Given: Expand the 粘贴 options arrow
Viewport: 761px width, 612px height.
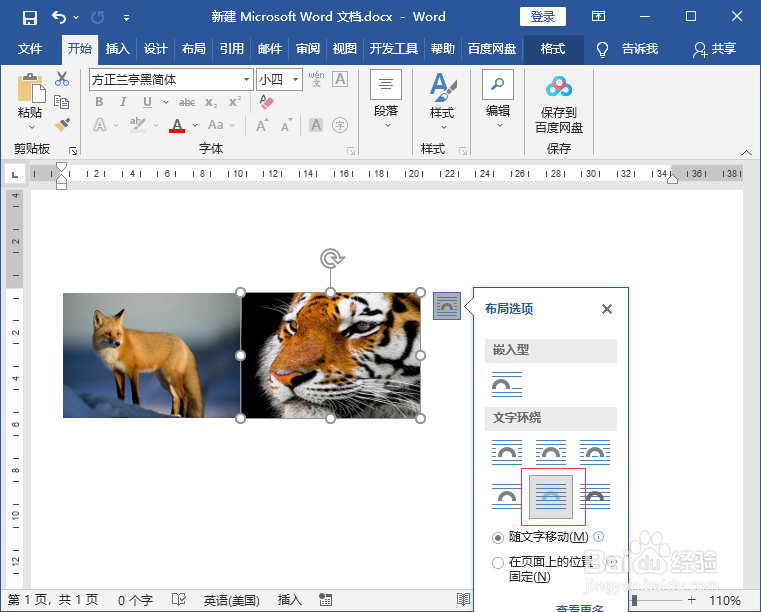Looking at the screenshot, I should pyautogui.click(x=32, y=127).
